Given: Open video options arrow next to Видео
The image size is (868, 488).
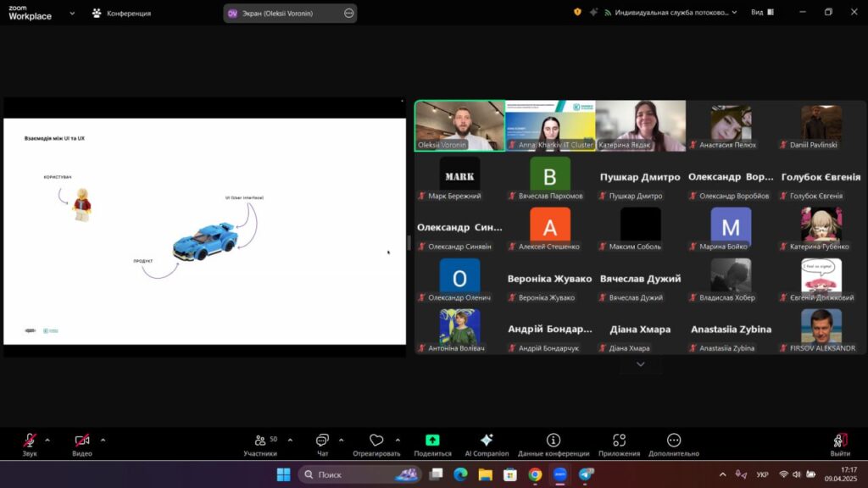Looking at the screenshot, I should (x=103, y=441).
